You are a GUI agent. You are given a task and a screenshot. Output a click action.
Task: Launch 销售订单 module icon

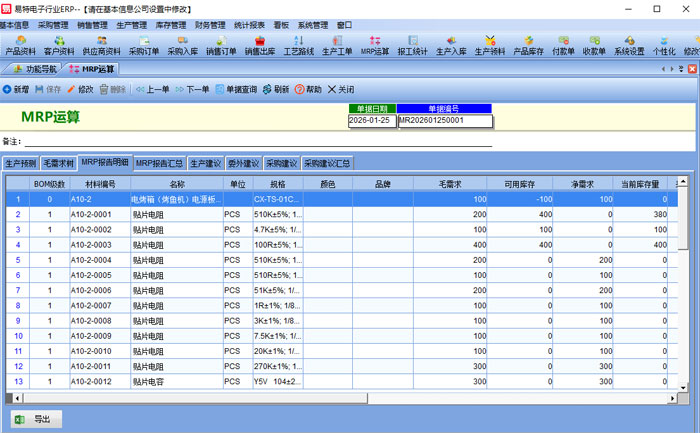coord(221,44)
